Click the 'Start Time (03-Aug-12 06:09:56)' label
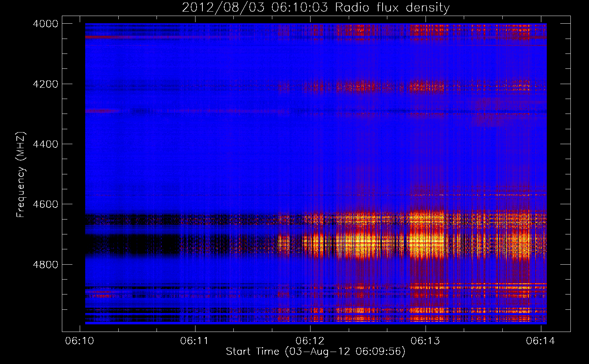This screenshot has width=589, height=364. pyautogui.click(x=316, y=352)
